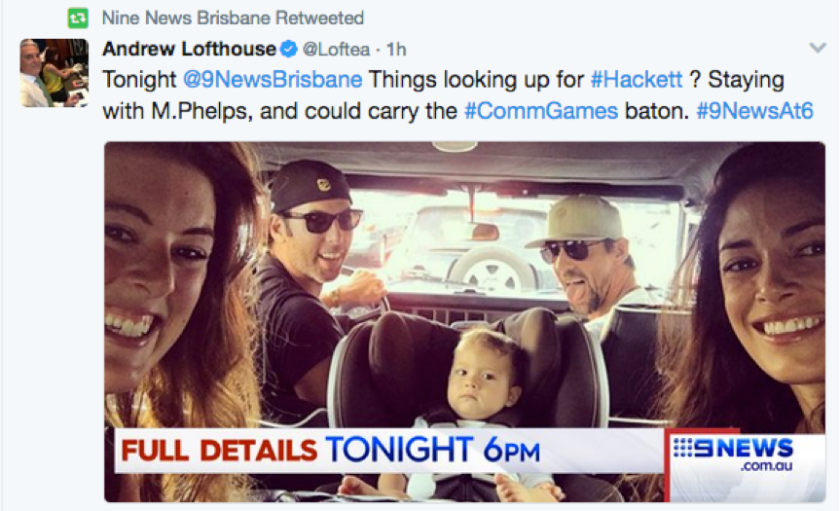Open Andrew Lofthouse's profile picture
Screen dimensions: 840x511
[x=54, y=72]
